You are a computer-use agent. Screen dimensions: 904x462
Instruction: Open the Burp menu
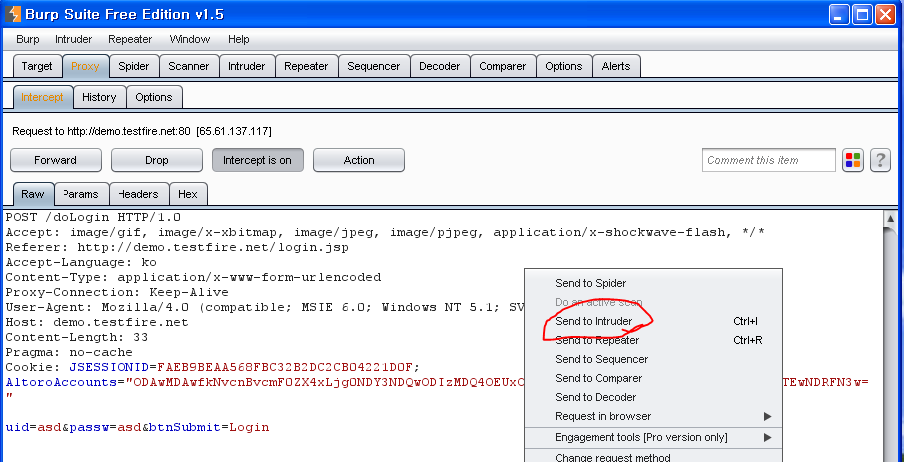[x=28, y=39]
